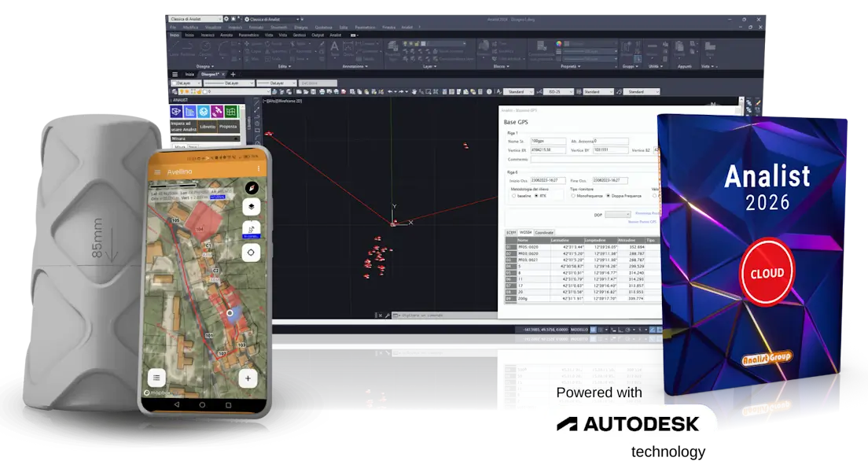Click the light-blue globe Analist icon

coord(203,112)
